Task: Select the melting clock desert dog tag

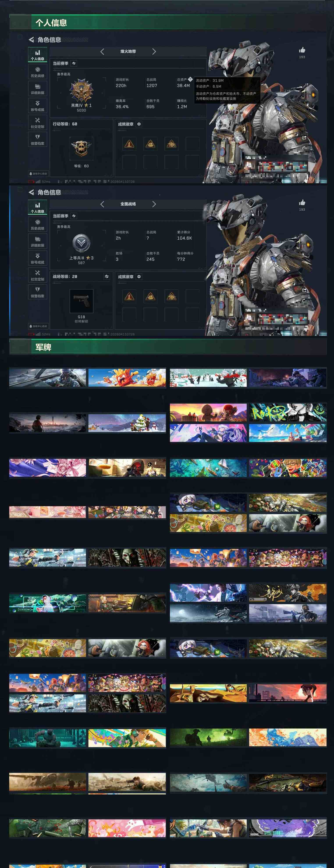Action: [208, 693]
